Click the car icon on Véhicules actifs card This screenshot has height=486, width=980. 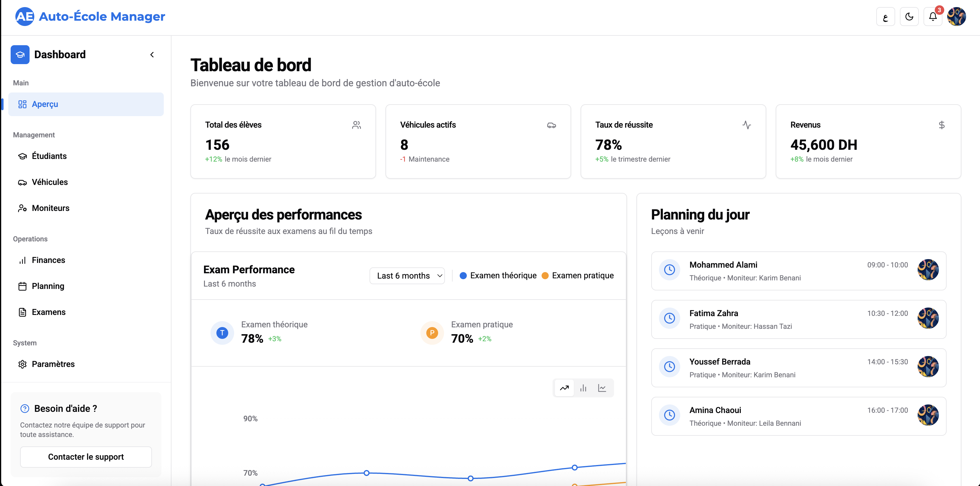click(552, 125)
